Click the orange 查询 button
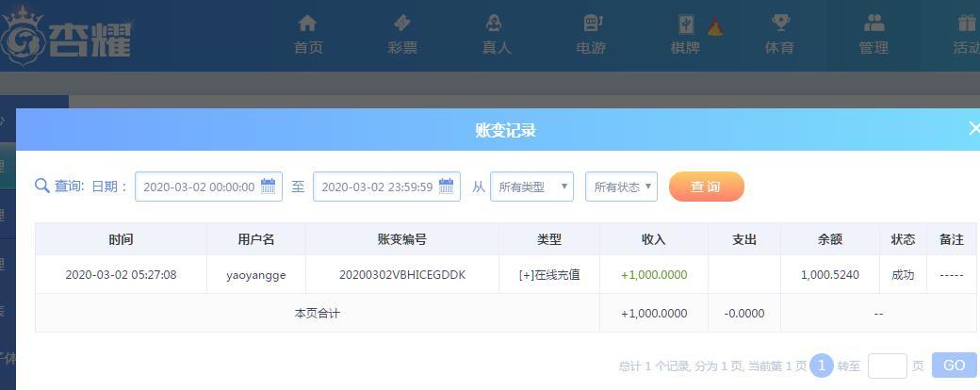 (706, 187)
